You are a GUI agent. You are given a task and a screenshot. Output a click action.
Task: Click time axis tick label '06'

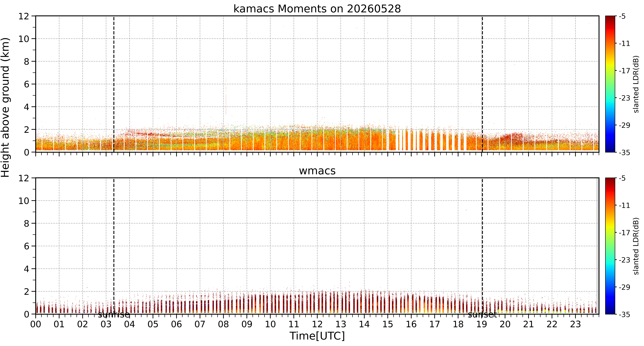177,324
